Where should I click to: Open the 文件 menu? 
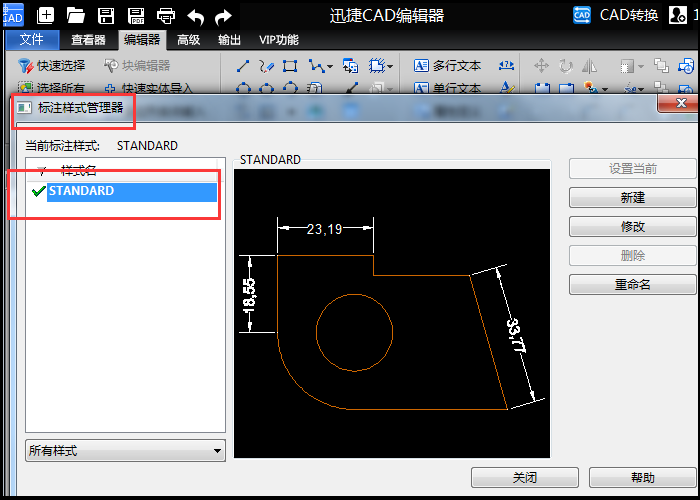[x=32, y=39]
